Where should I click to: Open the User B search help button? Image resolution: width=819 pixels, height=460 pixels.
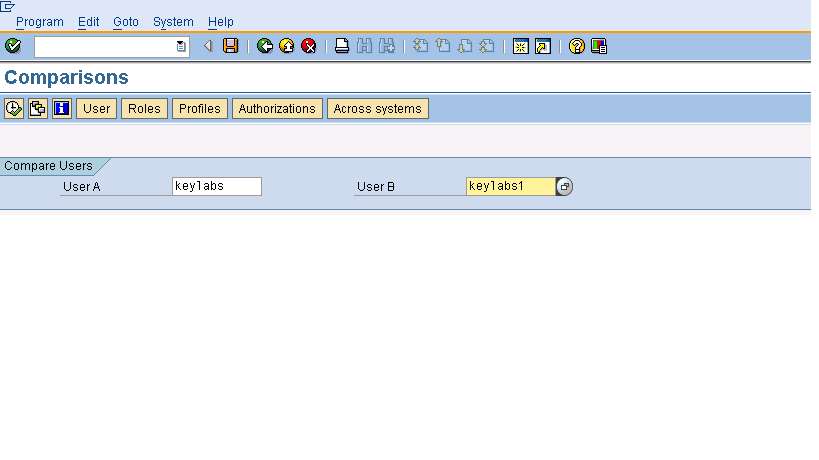click(x=565, y=186)
